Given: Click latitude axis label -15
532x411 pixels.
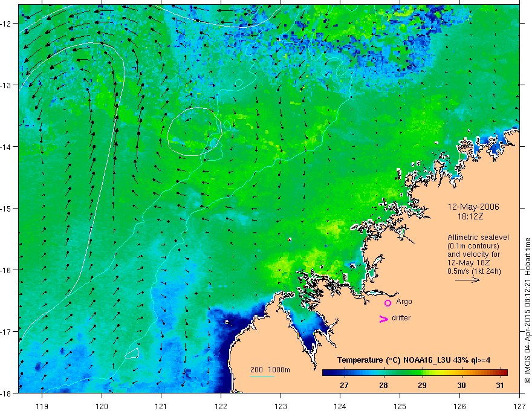Looking at the screenshot, I should (7, 208).
